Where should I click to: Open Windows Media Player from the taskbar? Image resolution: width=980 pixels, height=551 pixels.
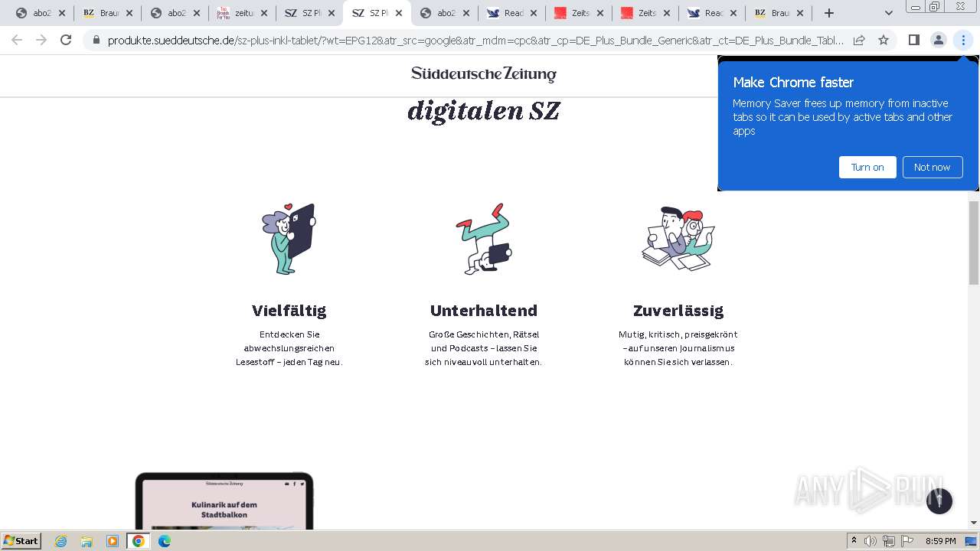point(113,541)
